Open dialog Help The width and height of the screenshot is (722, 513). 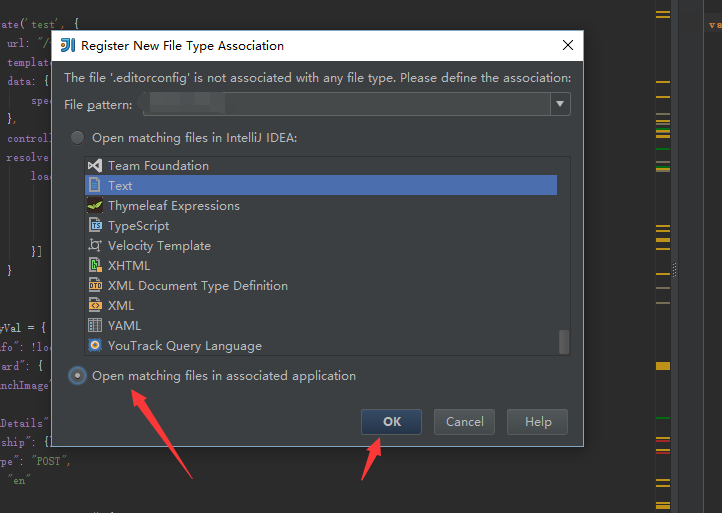[x=537, y=421]
